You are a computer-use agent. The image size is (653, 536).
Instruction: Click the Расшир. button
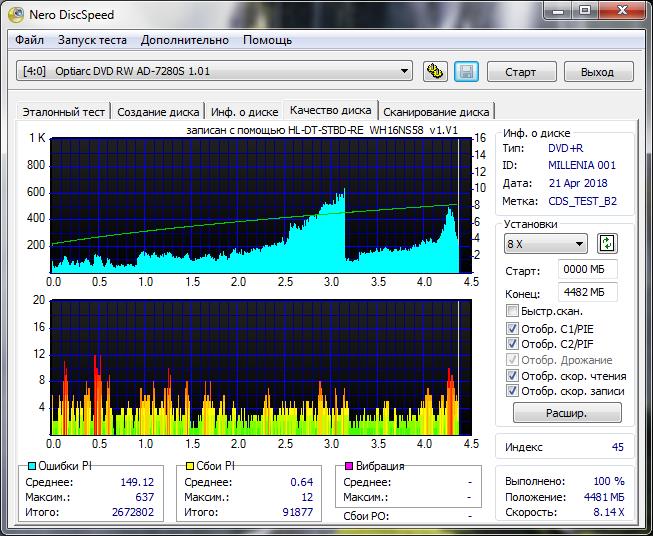click(567, 413)
